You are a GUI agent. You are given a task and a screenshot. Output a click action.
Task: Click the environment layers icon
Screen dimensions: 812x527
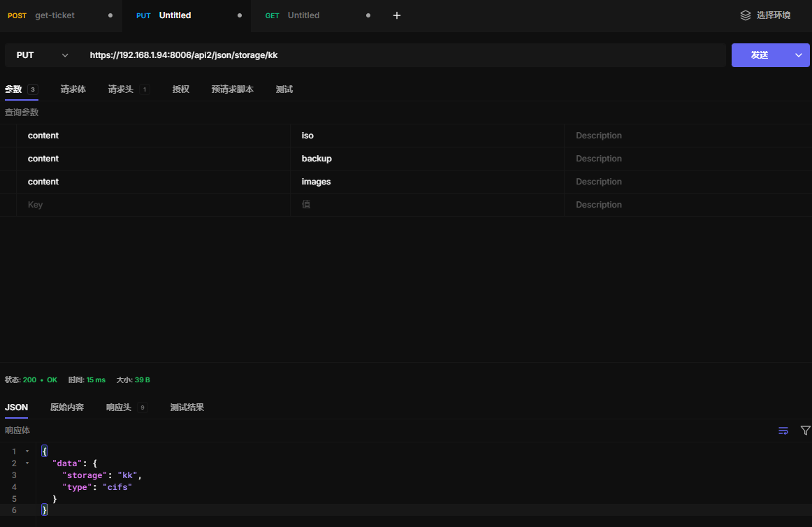click(746, 15)
